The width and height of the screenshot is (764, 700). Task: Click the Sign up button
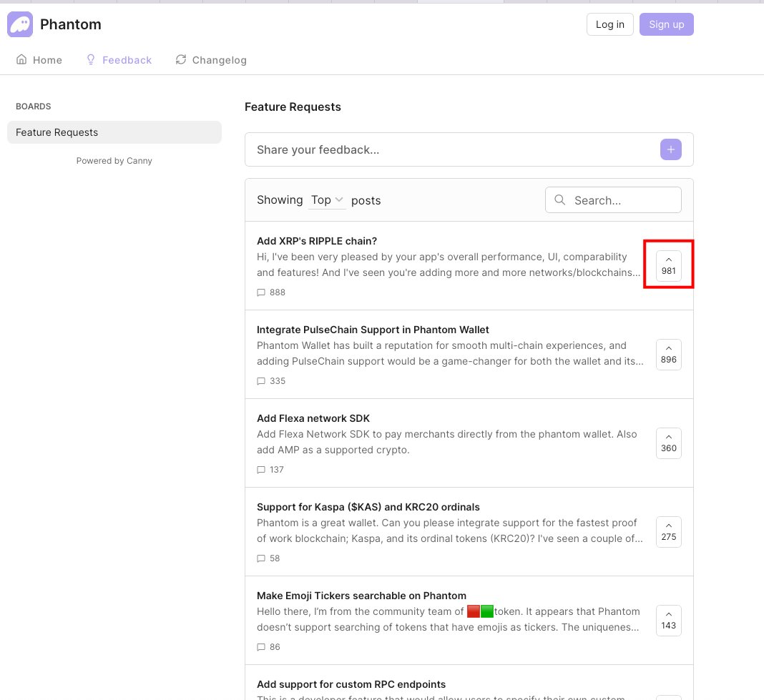click(x=667, y=24)
